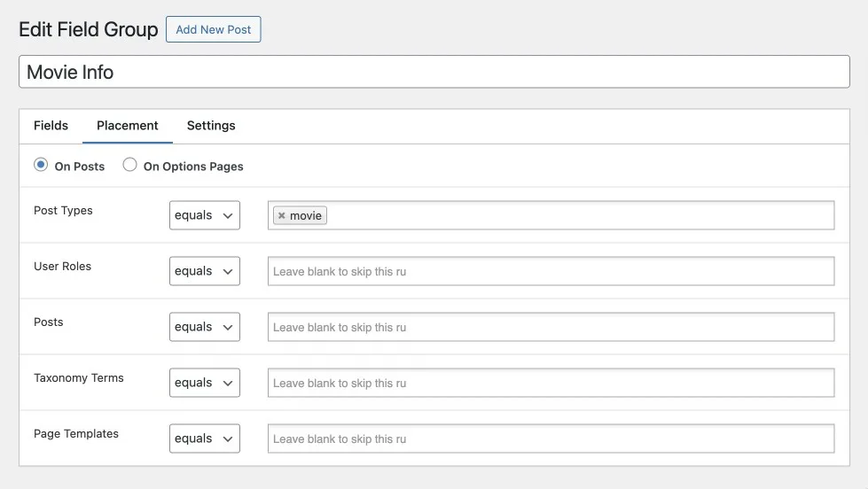
Task: Switch to the Settings tab
Action: coord(211,126)
